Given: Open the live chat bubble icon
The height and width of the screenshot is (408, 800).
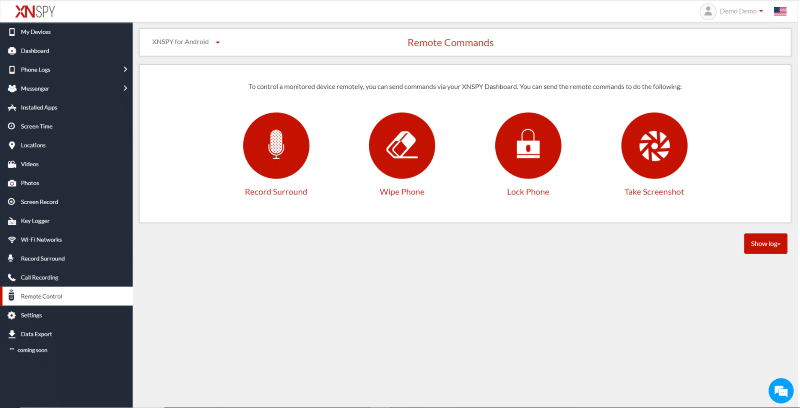Looking at the screenshot, I should tap(781, 391).
